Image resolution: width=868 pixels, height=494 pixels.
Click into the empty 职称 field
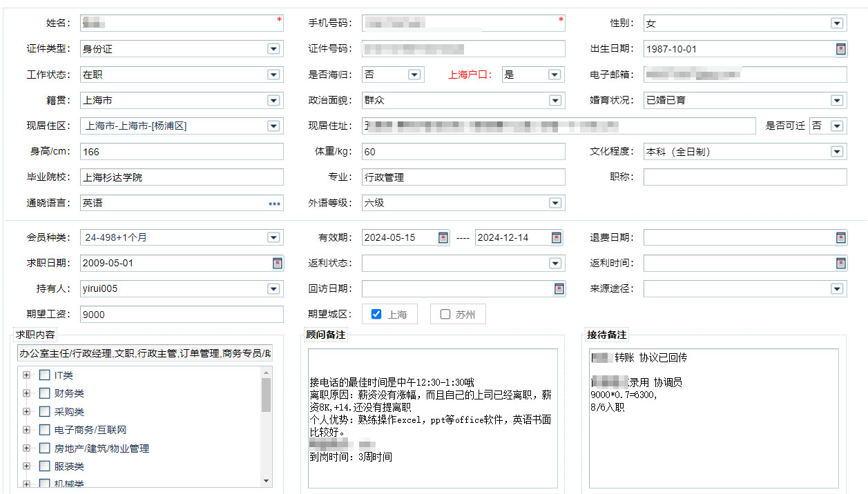click(745, 177)
